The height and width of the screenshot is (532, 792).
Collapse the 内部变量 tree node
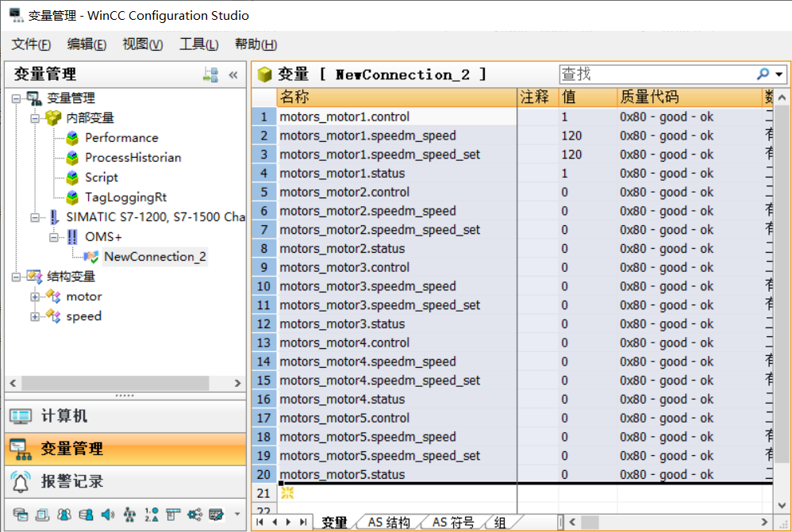(35, 118)
